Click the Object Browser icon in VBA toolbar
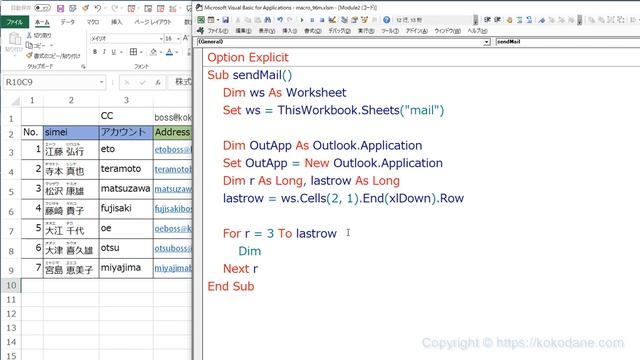This screenshot has height=360, width=640. coord(364,20)
